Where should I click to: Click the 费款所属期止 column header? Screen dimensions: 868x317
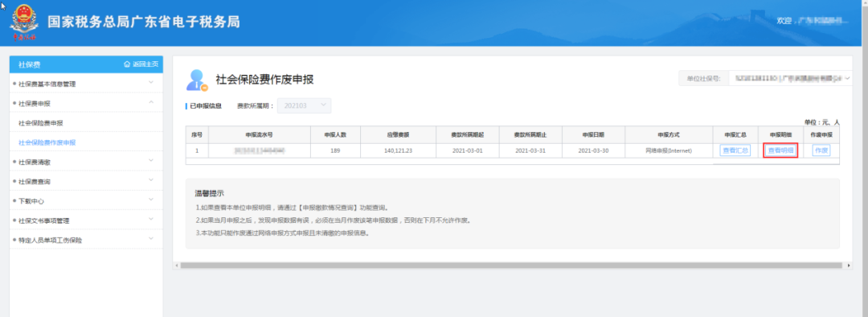(530, 134)
